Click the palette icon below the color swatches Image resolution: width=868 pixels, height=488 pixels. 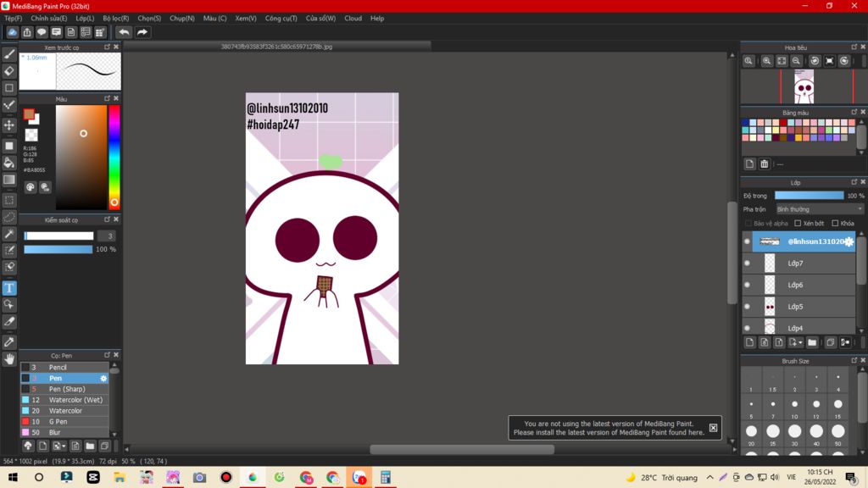(31, 187)
